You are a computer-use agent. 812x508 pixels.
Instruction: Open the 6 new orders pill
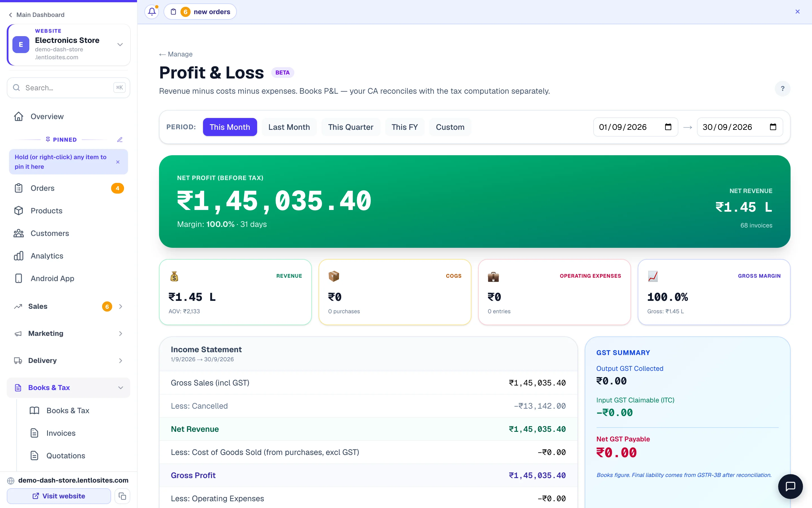coord(200,12)
